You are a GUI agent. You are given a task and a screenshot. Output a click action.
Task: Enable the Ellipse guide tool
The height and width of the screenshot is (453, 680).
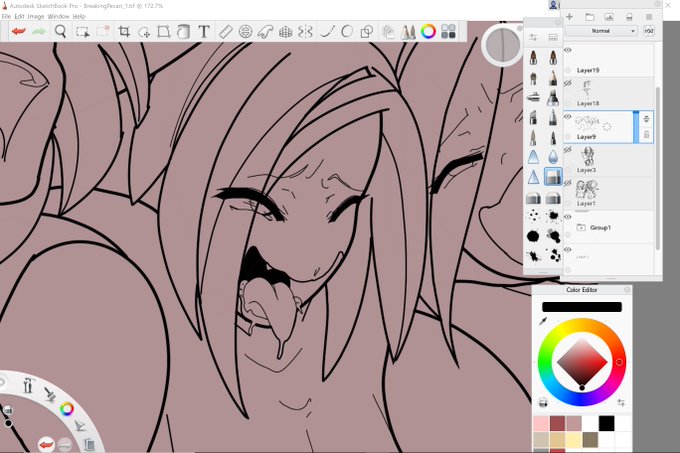tap(245, 32)
